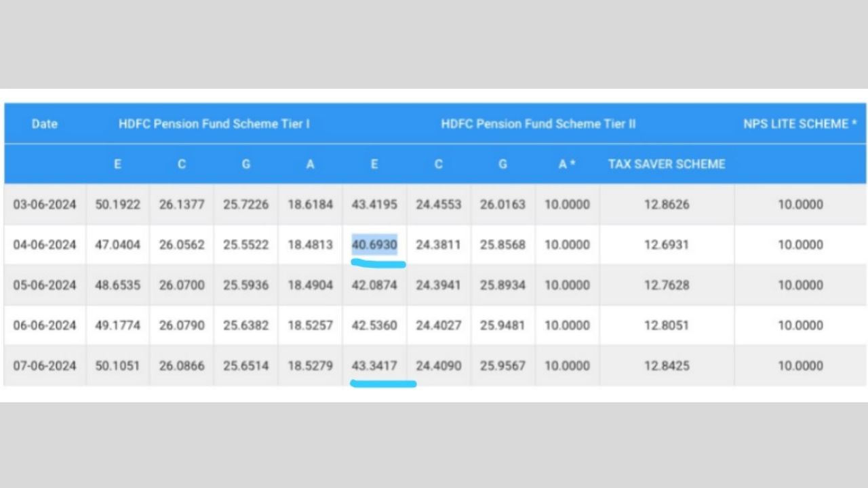Click the value 47.0404
The image size is (868, 488).
tap(117, 245)
